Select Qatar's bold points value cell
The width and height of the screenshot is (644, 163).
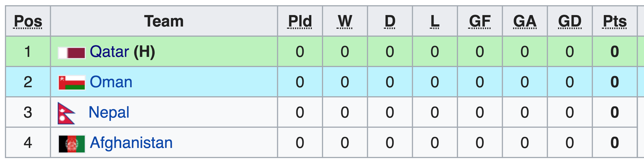tap(615, 51)
